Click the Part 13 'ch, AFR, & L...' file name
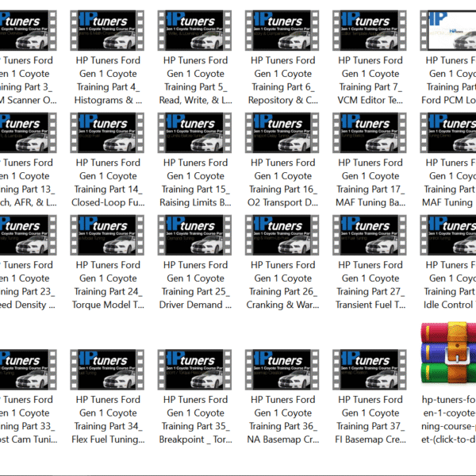 pyautogui.click(x=29, y=202)
